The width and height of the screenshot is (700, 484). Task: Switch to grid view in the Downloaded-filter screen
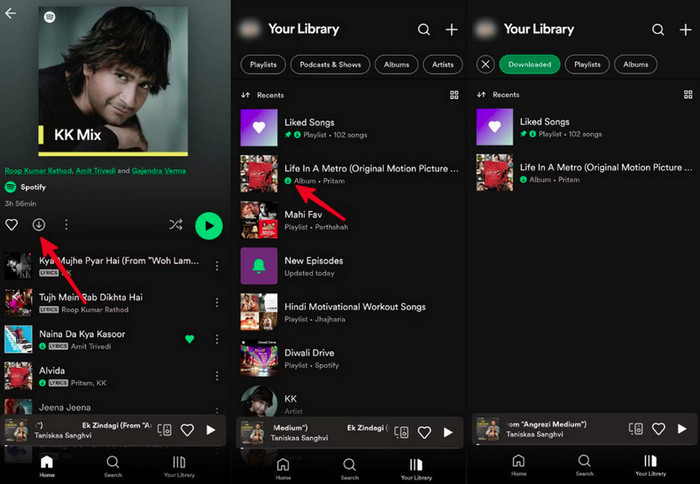686,95
